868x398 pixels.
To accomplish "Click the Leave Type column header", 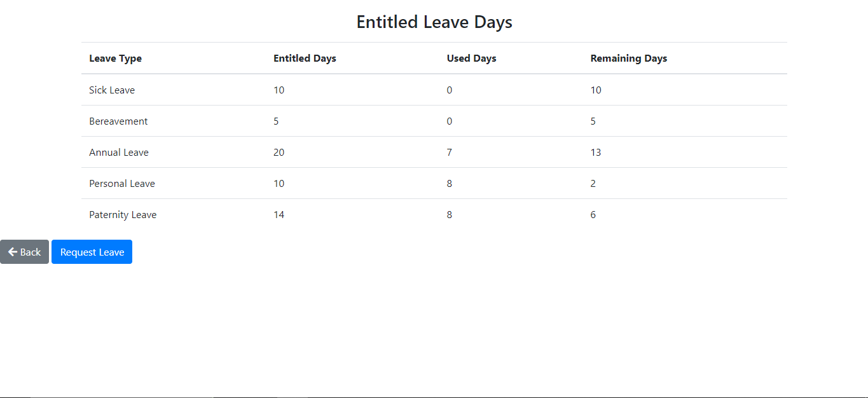I will [115, 58].
